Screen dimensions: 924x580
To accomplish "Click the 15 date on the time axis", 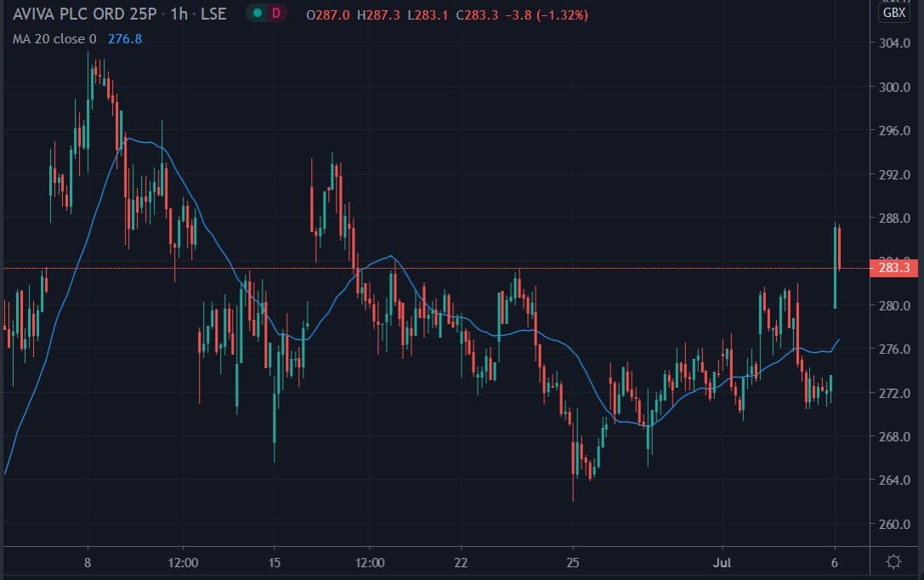I will point(274,562).
